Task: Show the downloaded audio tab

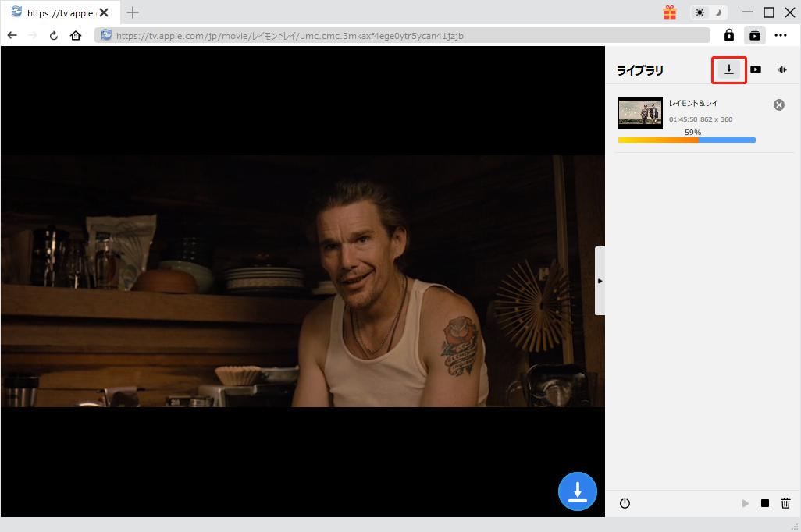Action: pos(782,69)
